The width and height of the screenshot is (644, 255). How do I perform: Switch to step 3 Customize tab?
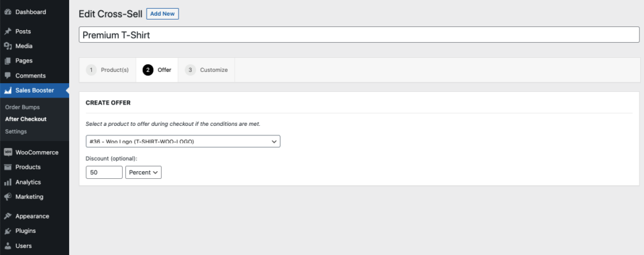(x=206, y=70)
